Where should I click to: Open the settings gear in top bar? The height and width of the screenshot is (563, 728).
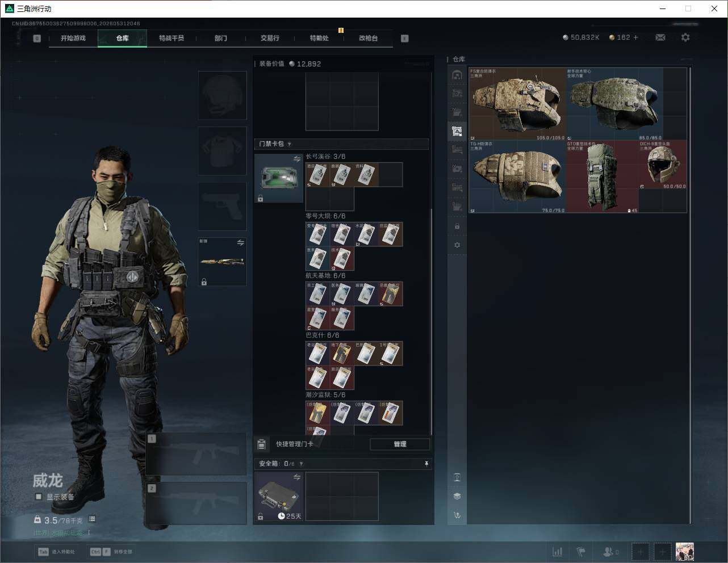[x=685, y=37]
